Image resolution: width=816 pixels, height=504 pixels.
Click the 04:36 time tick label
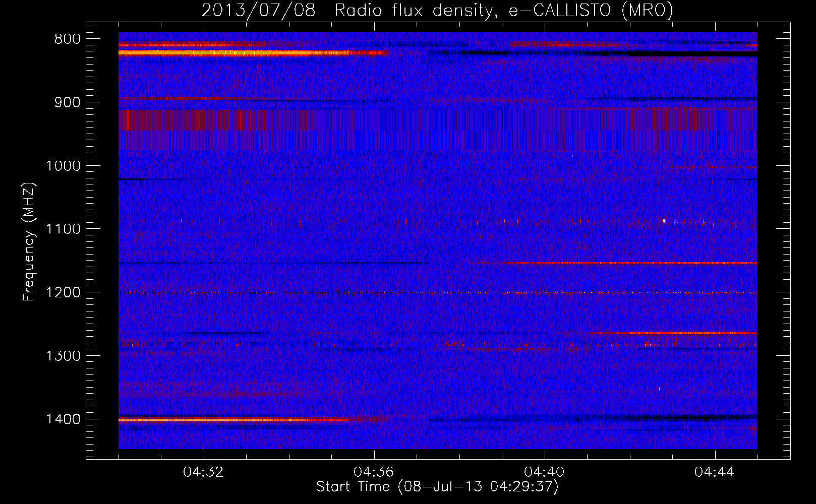pyautogui.click(x=374, y=472)
